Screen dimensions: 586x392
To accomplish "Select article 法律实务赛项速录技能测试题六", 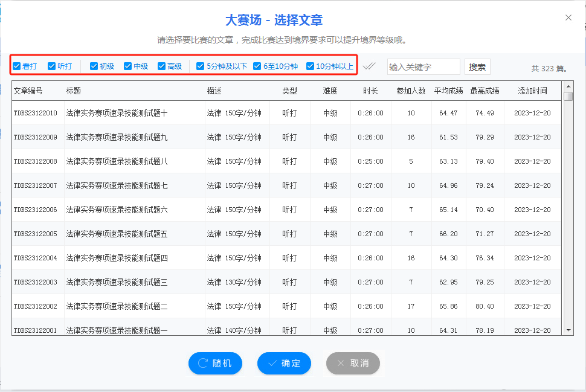I will [117, 210].
